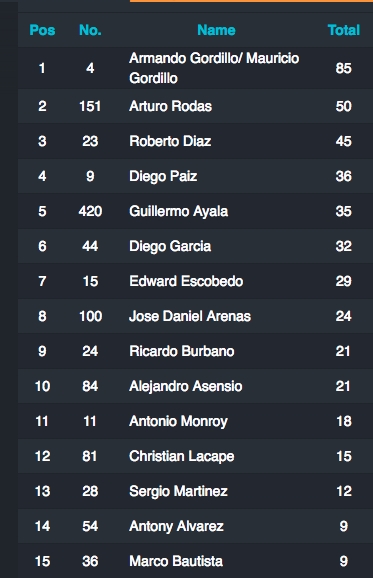Viewport: 373px width, 578px height.
Task: Click the Name column header
Action: (x=216, y=30)
